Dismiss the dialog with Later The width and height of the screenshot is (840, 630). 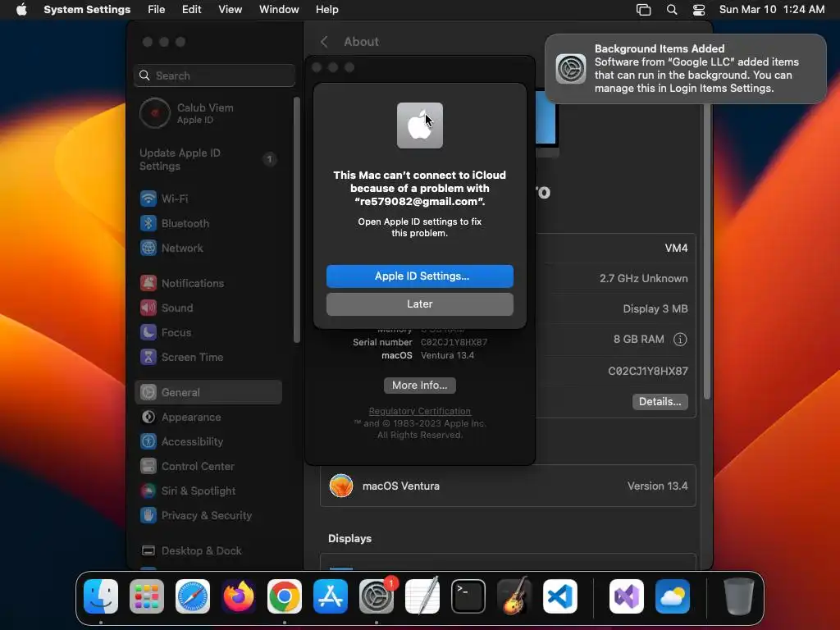point(419,304)
